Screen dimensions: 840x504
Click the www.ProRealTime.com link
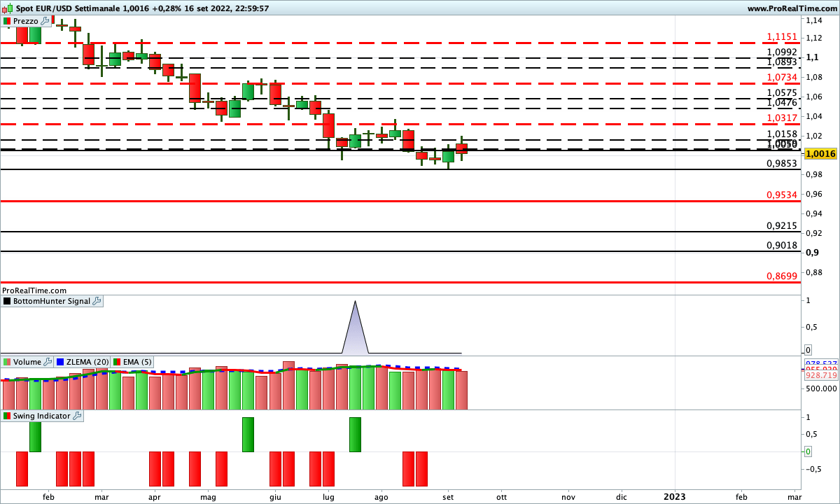[x=792, y=8]
